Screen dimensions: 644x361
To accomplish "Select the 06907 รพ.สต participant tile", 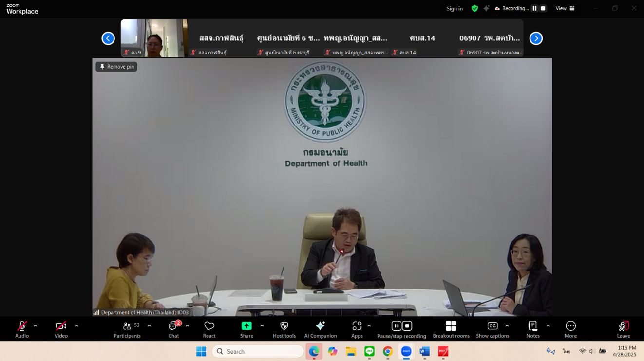I will point(490,38).
